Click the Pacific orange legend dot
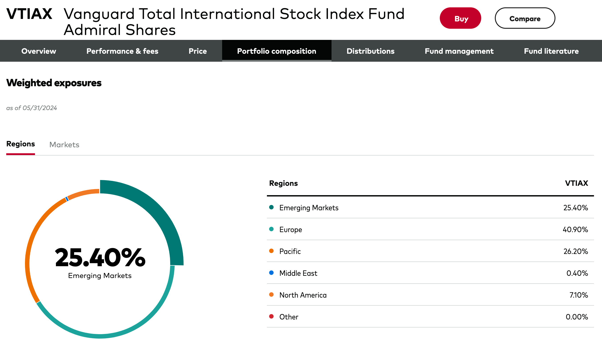This screenshot has width=602, height=364. click(x=271, y=251)
